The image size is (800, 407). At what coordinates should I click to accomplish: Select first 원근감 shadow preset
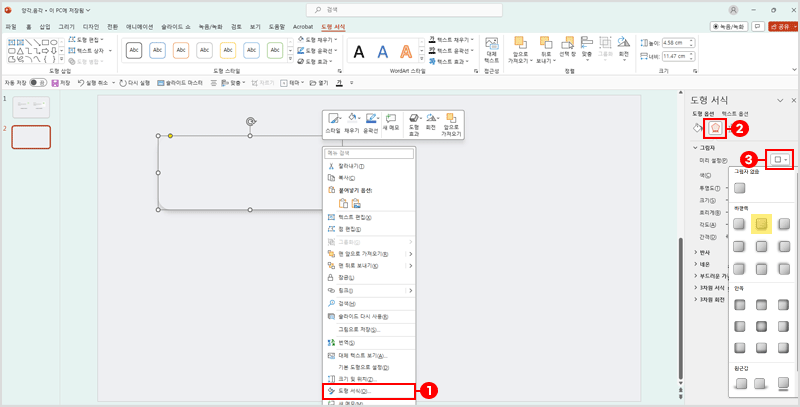(x=740, y=383)
